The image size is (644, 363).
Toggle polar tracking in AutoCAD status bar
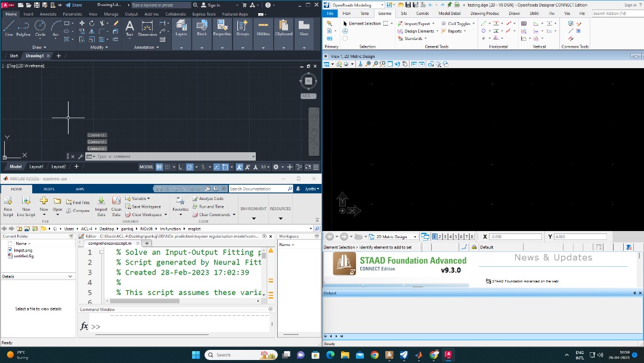coord(190,167)
